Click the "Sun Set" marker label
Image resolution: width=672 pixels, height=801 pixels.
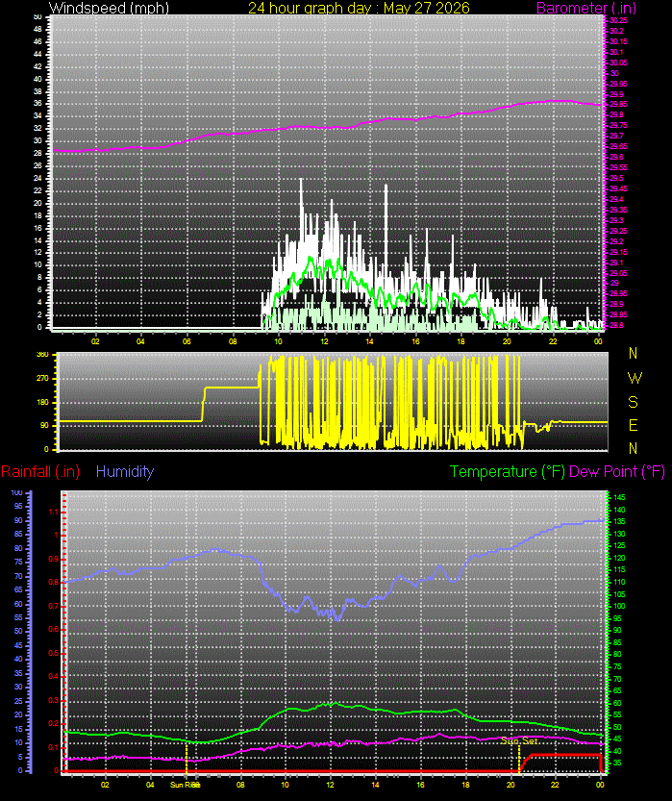pyautogui.click(x=519, y=740)
